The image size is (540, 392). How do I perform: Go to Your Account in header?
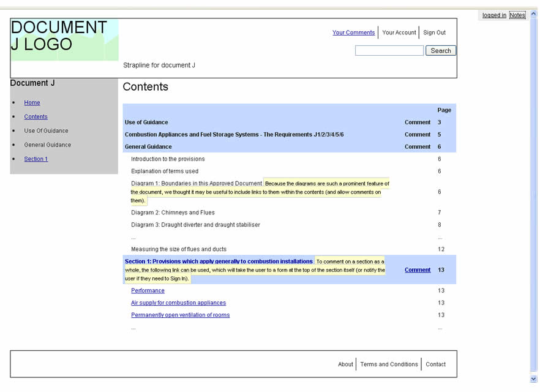point(399,32)
